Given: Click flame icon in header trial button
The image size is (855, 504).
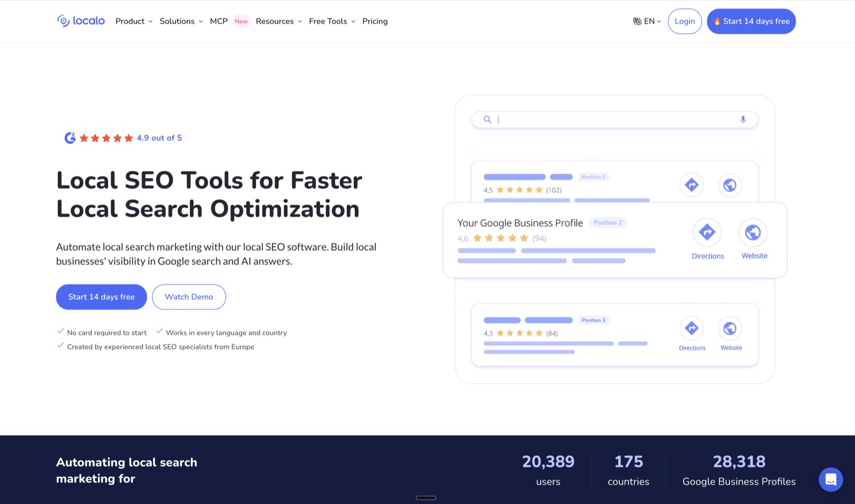Looking at the screenshot, I should point(717,21).
